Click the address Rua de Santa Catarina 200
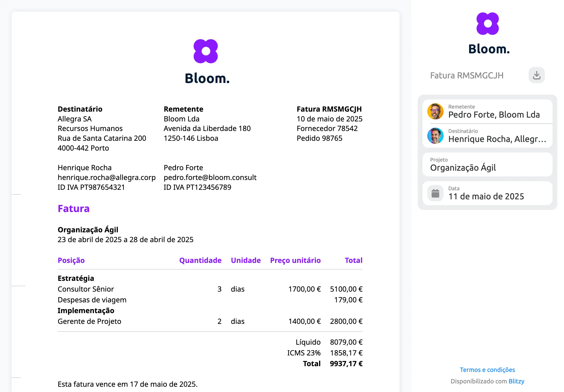 click(102, 138)
